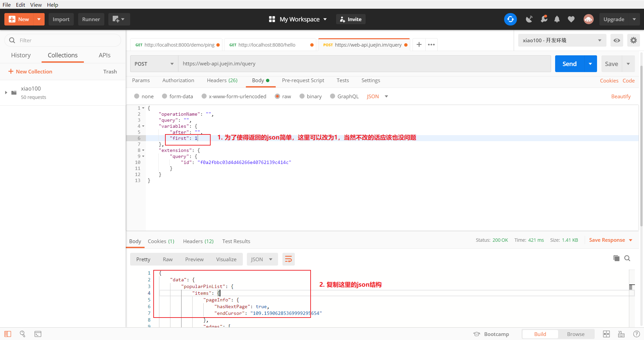644x340 pixels.
Task: Create a New Collection
Action: click(x=30, y=71)
